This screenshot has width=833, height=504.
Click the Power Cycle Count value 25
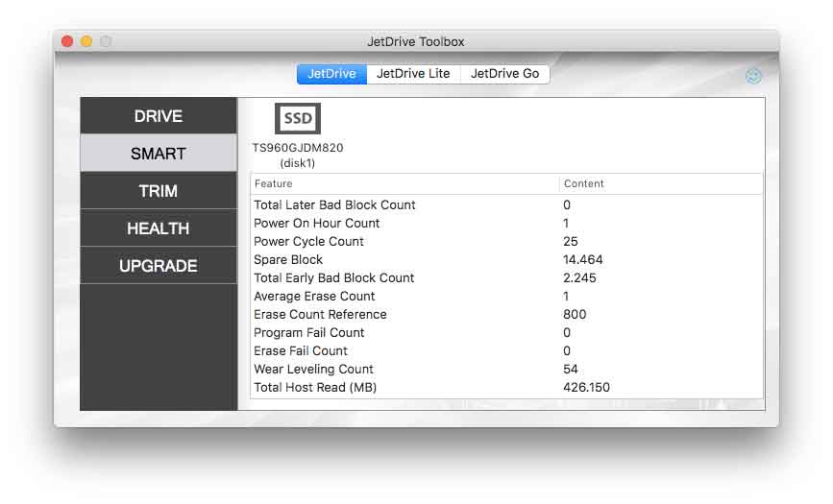571,241
